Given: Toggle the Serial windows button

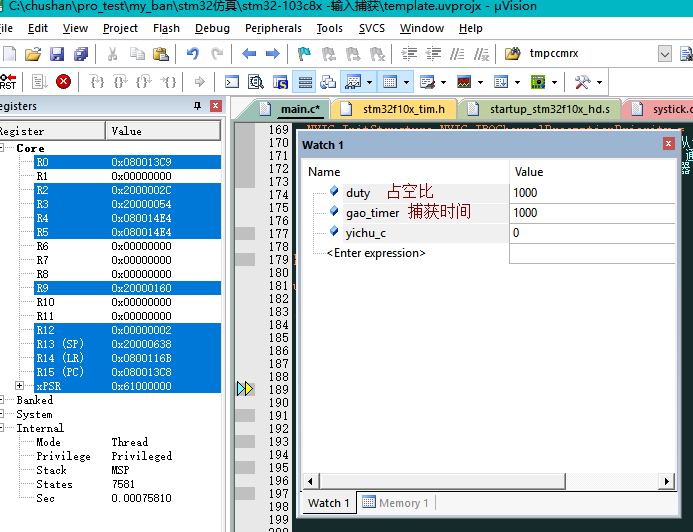Looking at the screenshot, I should [427, 82].
